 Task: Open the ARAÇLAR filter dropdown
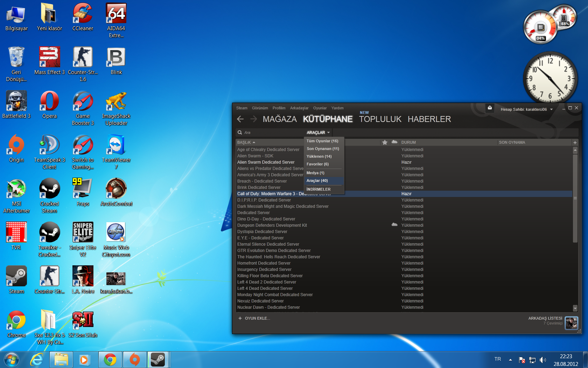[318, 132]
